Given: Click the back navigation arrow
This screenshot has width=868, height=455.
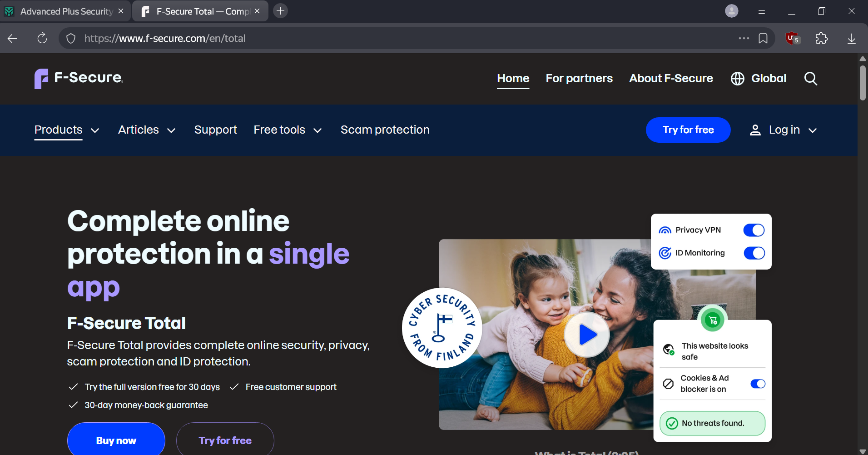Looking at the screenshot, I should 12,39.
